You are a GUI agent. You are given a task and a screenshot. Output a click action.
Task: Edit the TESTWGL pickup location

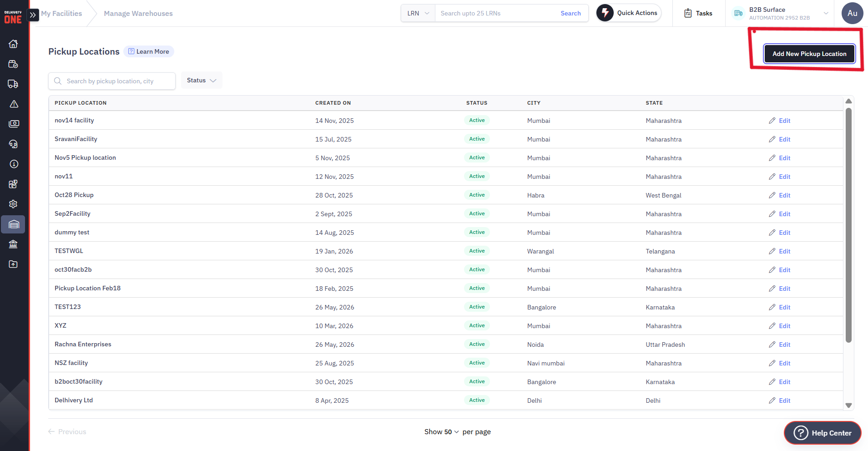(779, 251)
